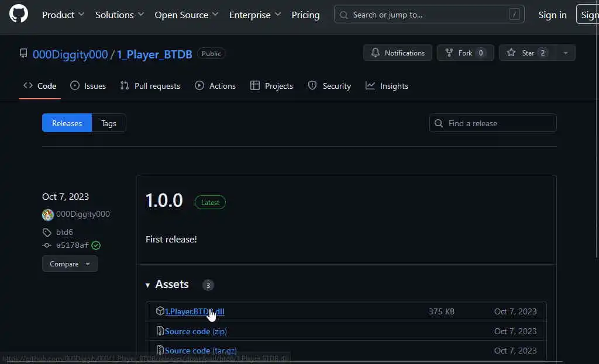Screen dimensions: 599x364
Task: Select the Releases view button
Action: tap(67, 123)
